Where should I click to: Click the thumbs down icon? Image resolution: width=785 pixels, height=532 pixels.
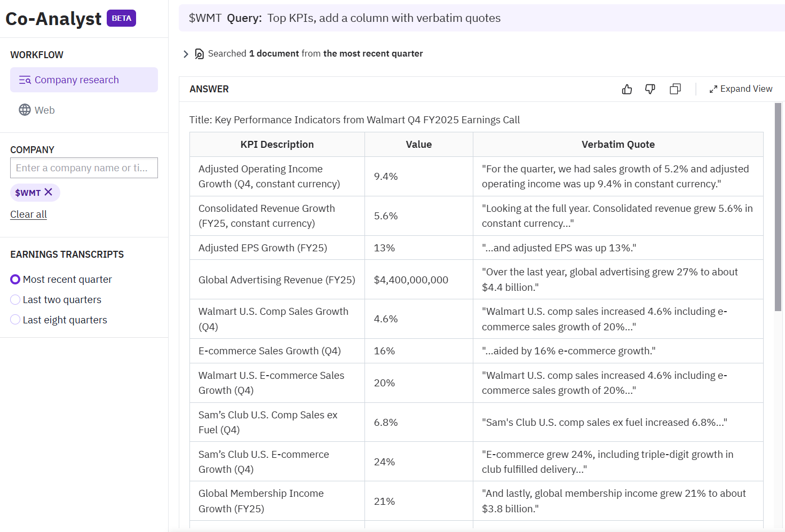[650, 89]
